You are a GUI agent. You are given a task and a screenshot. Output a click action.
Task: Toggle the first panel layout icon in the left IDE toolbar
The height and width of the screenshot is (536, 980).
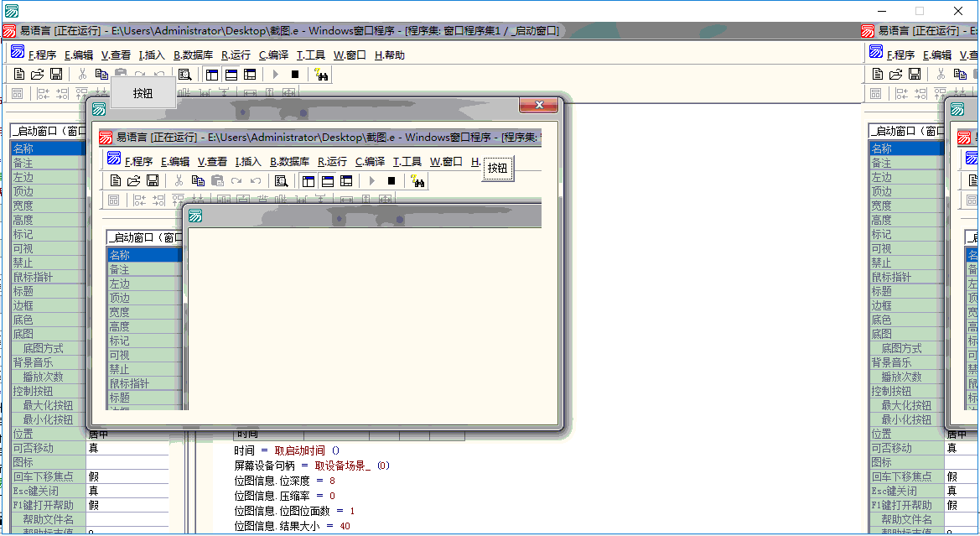point(212,75)
